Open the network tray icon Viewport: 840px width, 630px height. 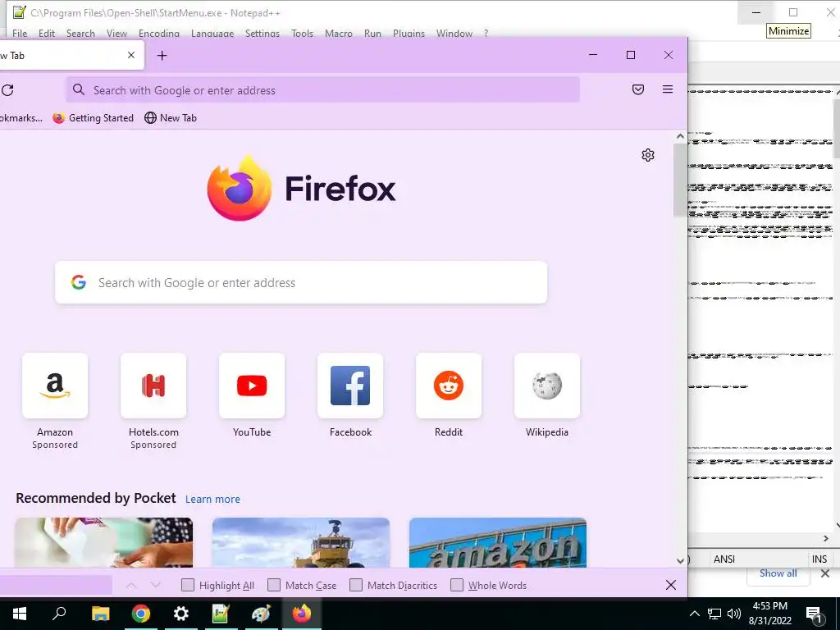coord(714,614)
